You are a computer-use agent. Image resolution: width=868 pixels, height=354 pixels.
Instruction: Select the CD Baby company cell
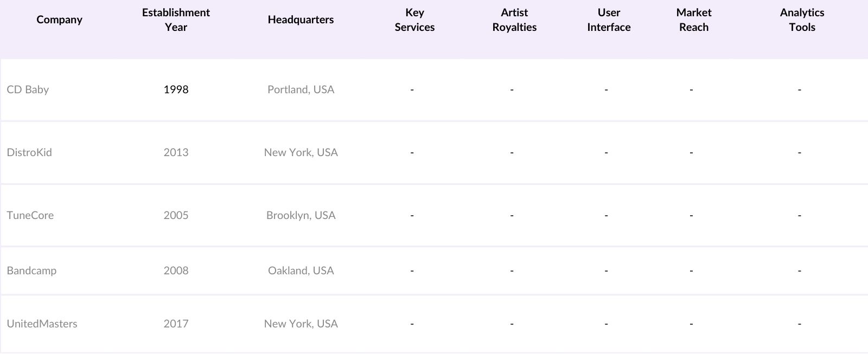point(28,89)
